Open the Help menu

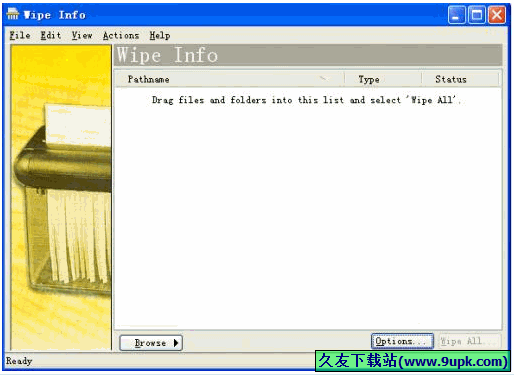coord(160,35)
